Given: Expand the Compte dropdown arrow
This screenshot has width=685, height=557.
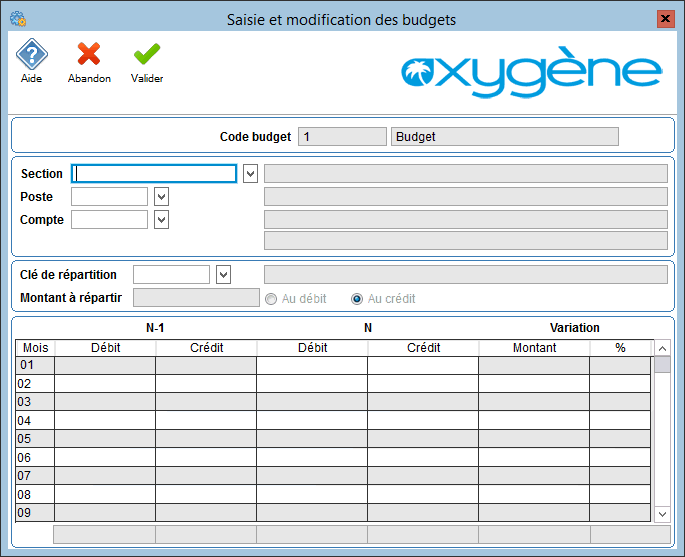Looking at the screenshot, I should (x=161, y=220).
